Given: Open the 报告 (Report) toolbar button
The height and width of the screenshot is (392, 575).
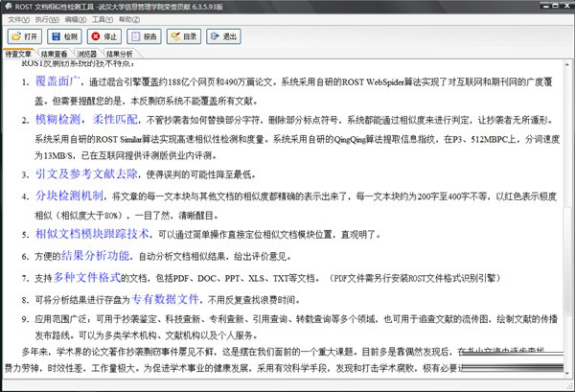Looking at the screenshot, I should coord(144,35).
